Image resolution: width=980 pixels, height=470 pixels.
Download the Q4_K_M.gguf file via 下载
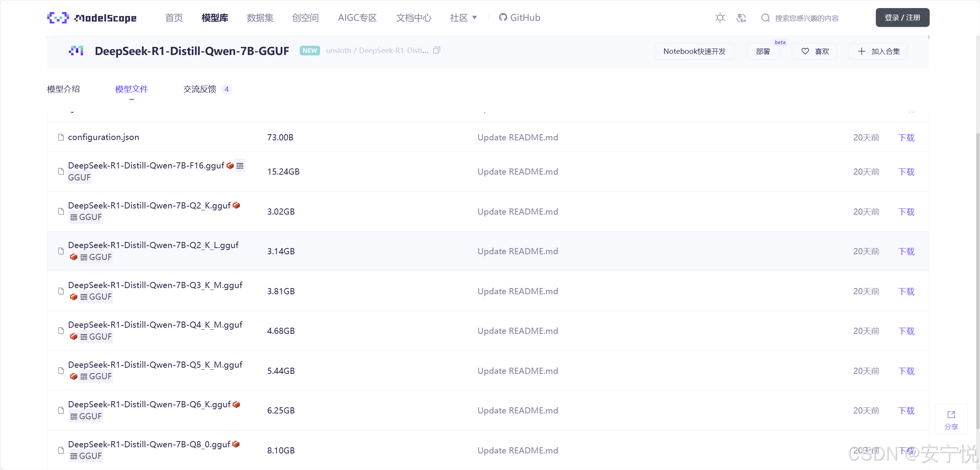click(x=906, y=331)
